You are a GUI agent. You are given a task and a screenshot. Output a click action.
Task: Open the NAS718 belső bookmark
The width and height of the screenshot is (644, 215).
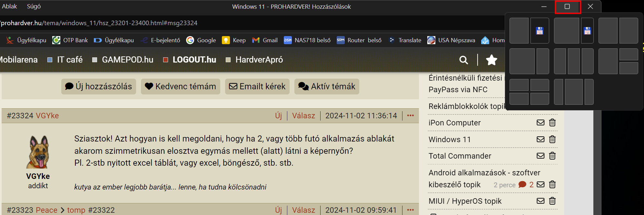point(307,40)
